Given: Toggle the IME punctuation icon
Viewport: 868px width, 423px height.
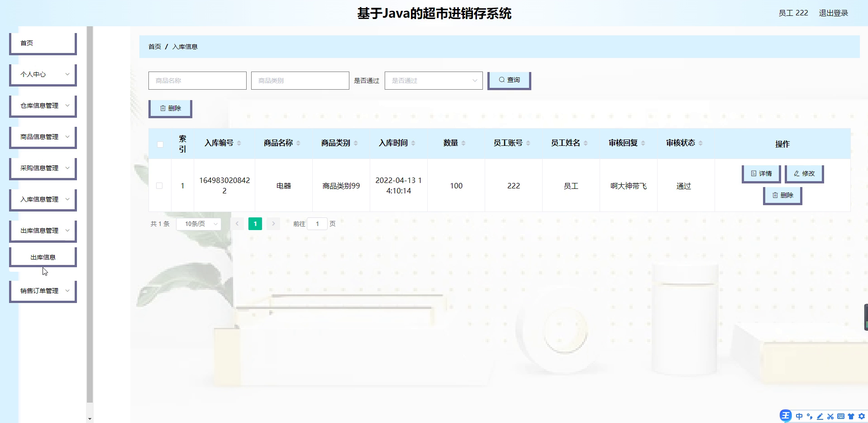Looking at the screenshot, I should point(810,416).
